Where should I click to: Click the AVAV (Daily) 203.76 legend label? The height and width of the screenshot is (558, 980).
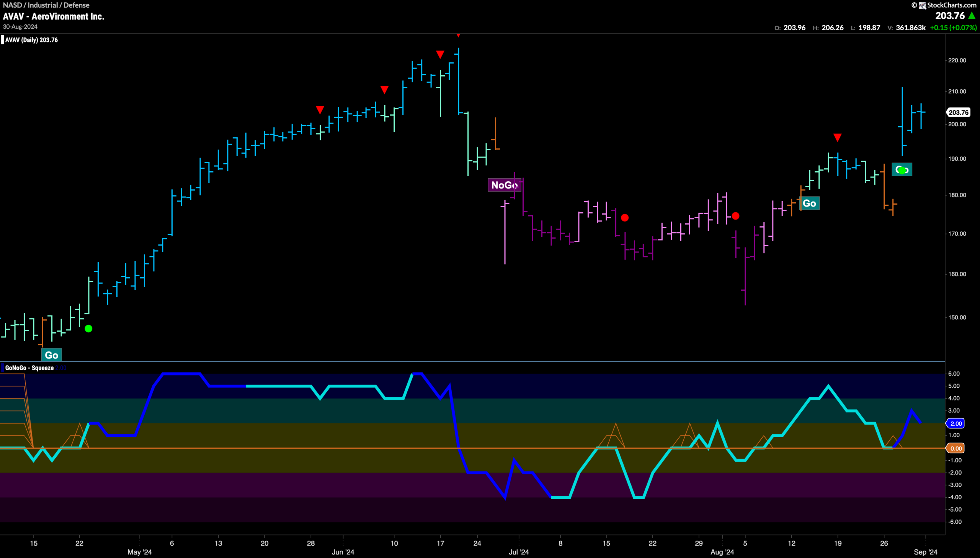pyautogui.click(x=31, y=40)
